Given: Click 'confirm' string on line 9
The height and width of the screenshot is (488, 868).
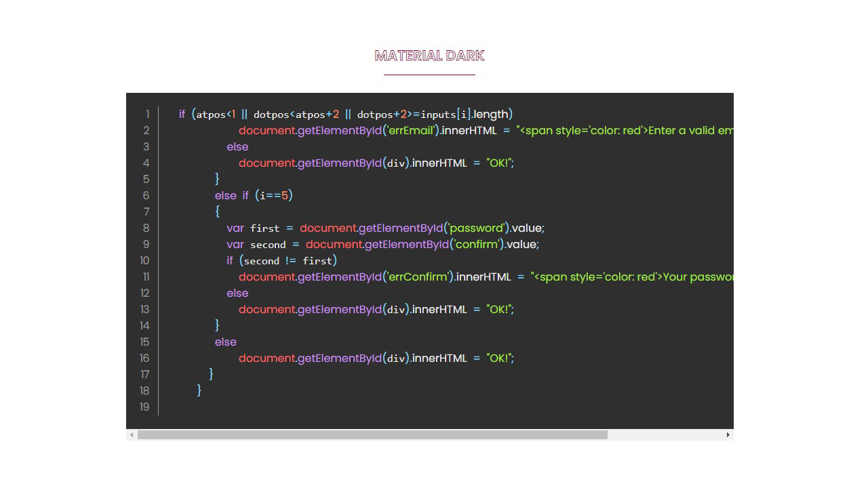Looking at the screenshot, I should tap(477, 244).
